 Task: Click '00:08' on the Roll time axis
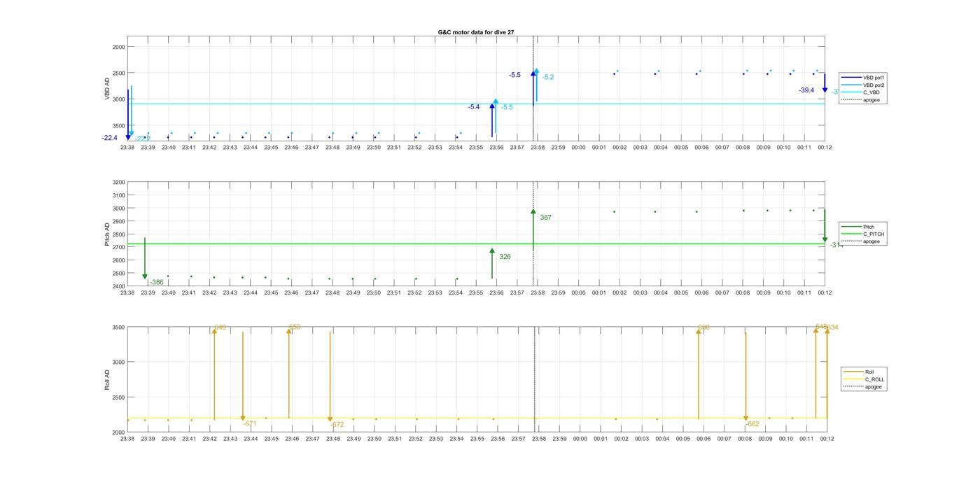tap(745, 439)
